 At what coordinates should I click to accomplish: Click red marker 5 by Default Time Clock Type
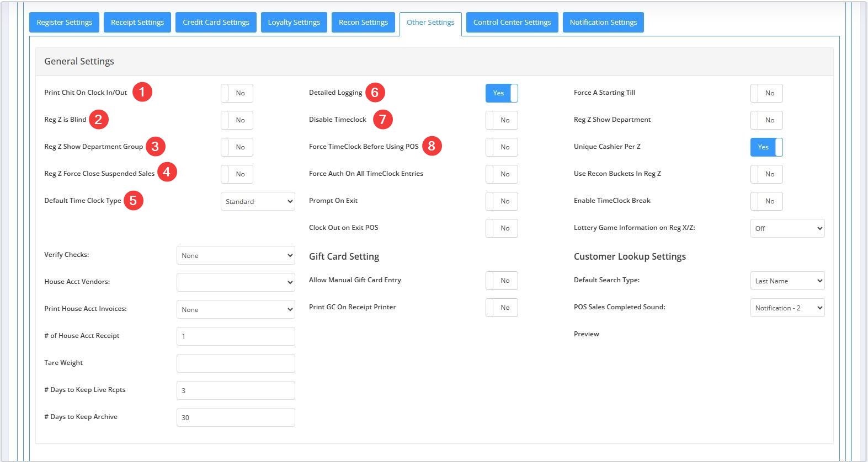[x=133, y=200]
